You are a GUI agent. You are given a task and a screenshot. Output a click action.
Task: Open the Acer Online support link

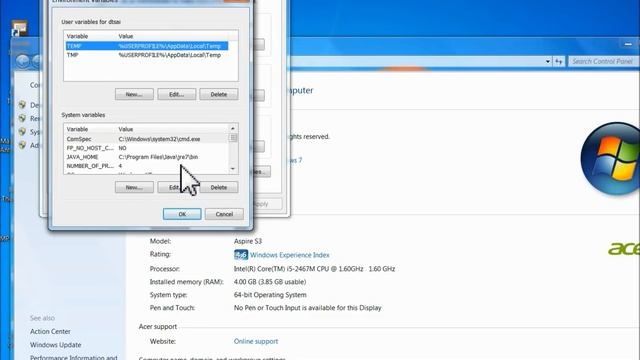point(256,341)
